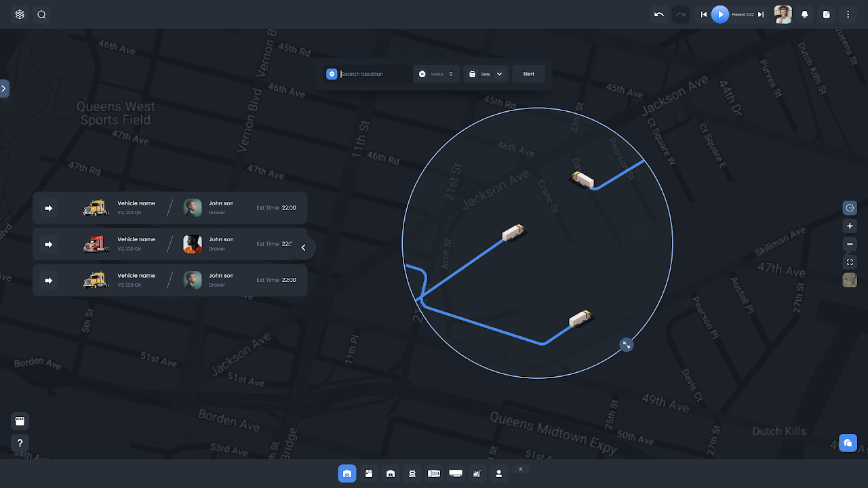Click the calendar Date icon
Image resolution: width=868 pixels, height=488 pixels.
[x=473, y=74]
